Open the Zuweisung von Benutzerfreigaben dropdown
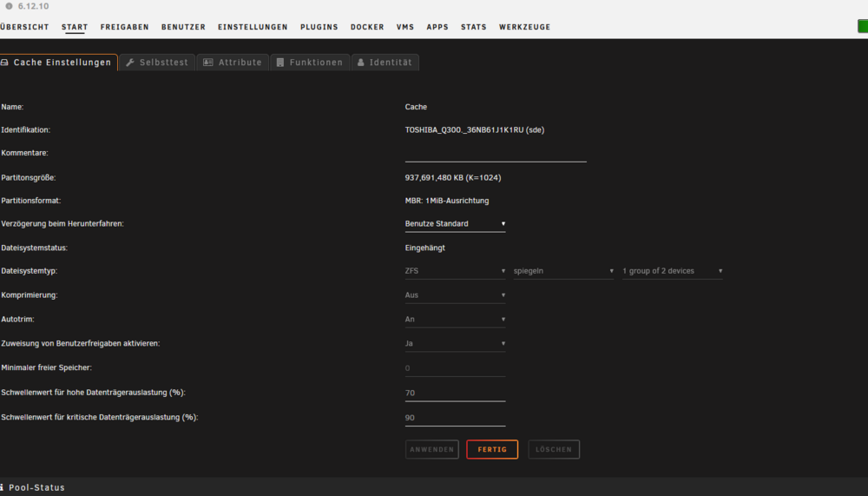Image resolution: width=868 pixels, height=496 pixels. click(x=455, y=344)
